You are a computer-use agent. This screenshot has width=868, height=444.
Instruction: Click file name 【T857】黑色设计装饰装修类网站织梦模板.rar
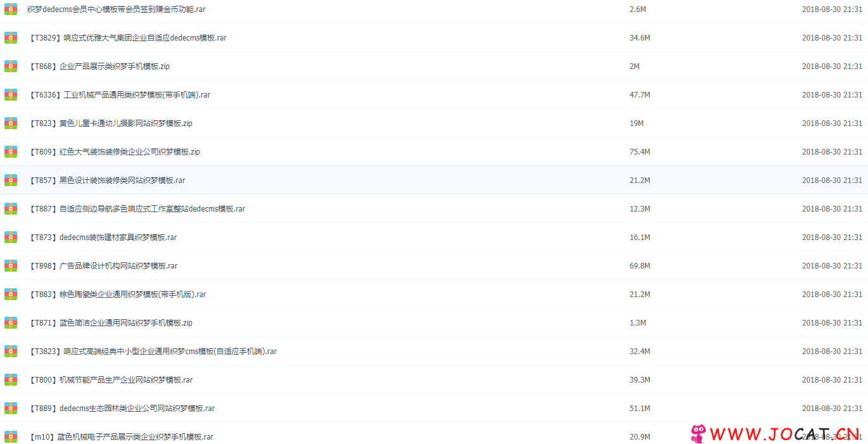tap(106, 181)
